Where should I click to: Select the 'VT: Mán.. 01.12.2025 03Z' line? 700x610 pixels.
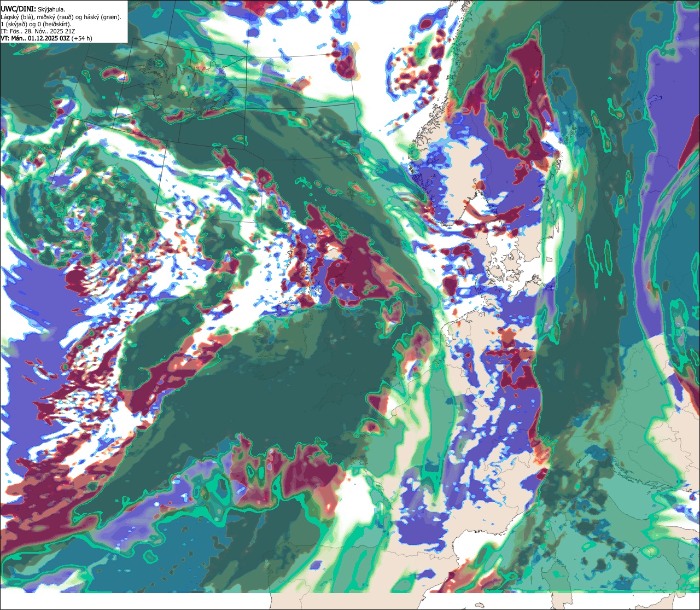(46, 38)
